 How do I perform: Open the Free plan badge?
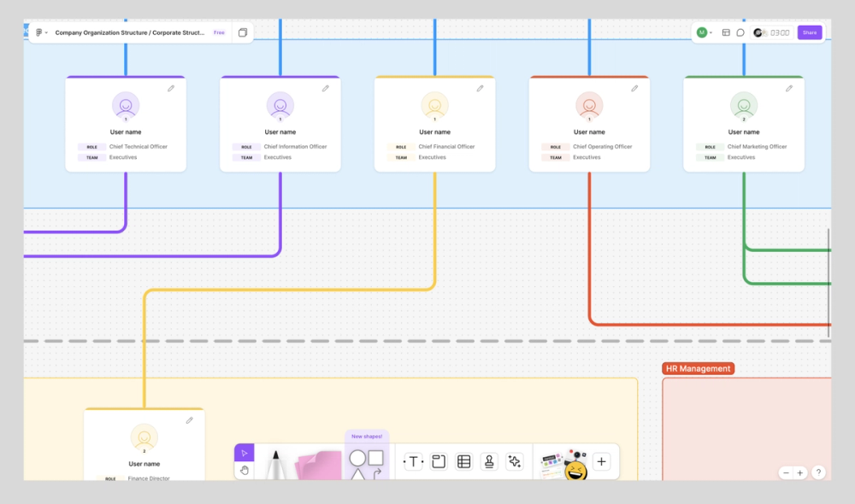(219, 32)
